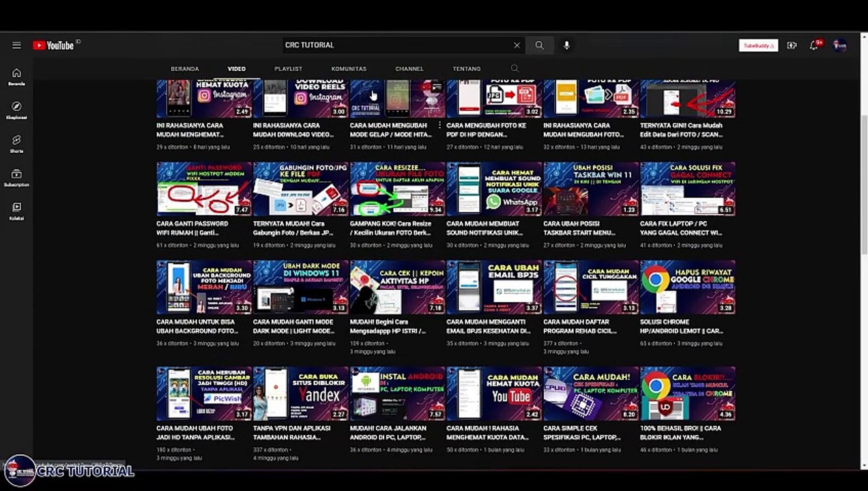Switch to the CHANNEL tab

(409, 69)
